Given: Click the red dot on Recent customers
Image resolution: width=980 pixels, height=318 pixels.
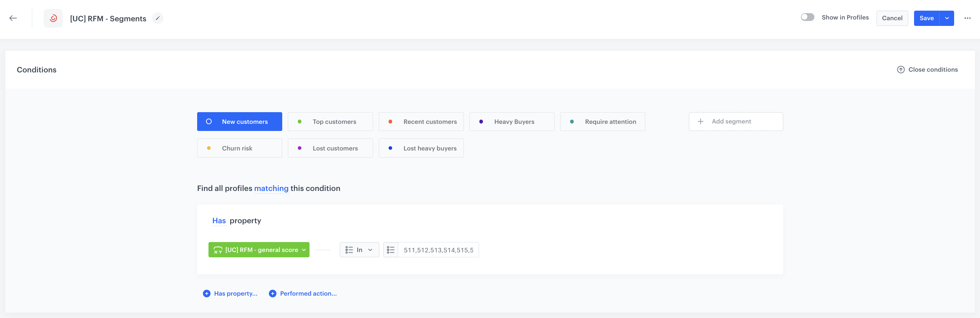Looking at the screenshot, I should (390, 122).
